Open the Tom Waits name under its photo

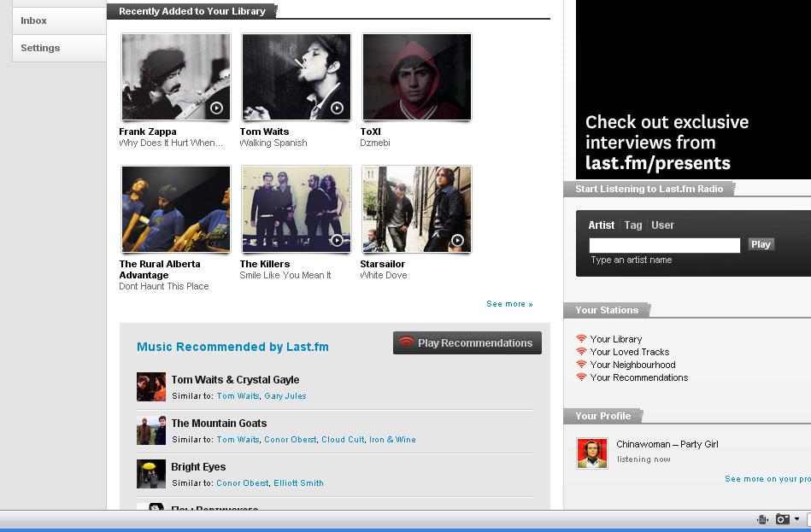(264, 132)
